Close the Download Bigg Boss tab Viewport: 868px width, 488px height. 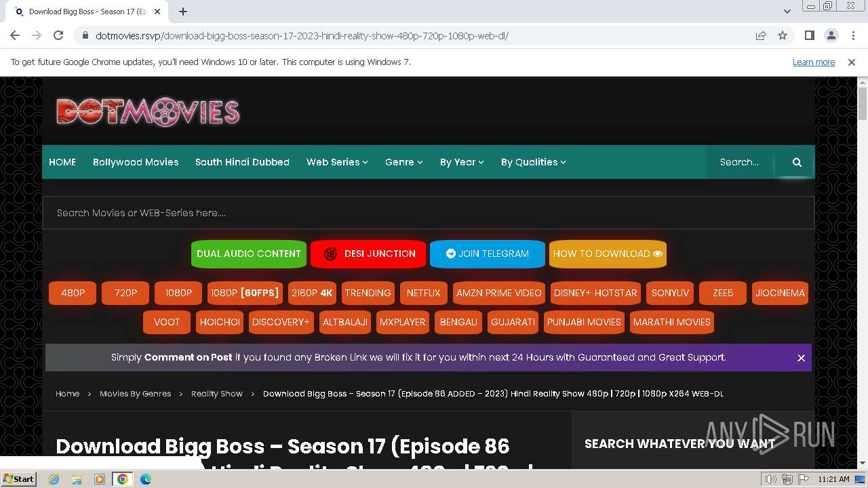[158, 12]
